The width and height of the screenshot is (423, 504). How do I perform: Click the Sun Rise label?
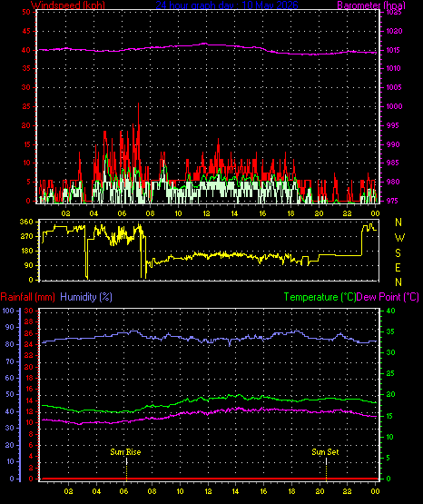coord(125,452)
